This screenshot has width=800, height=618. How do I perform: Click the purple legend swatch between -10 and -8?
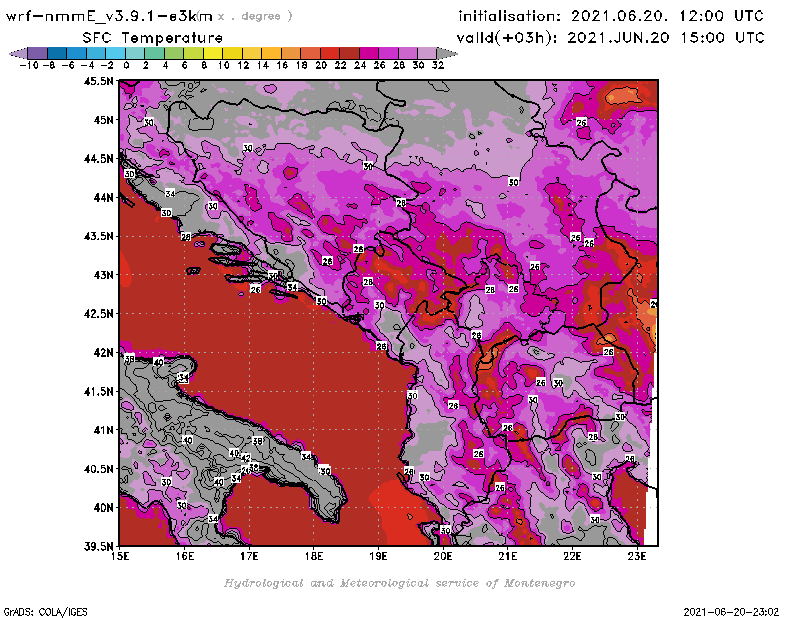point(37,53)
